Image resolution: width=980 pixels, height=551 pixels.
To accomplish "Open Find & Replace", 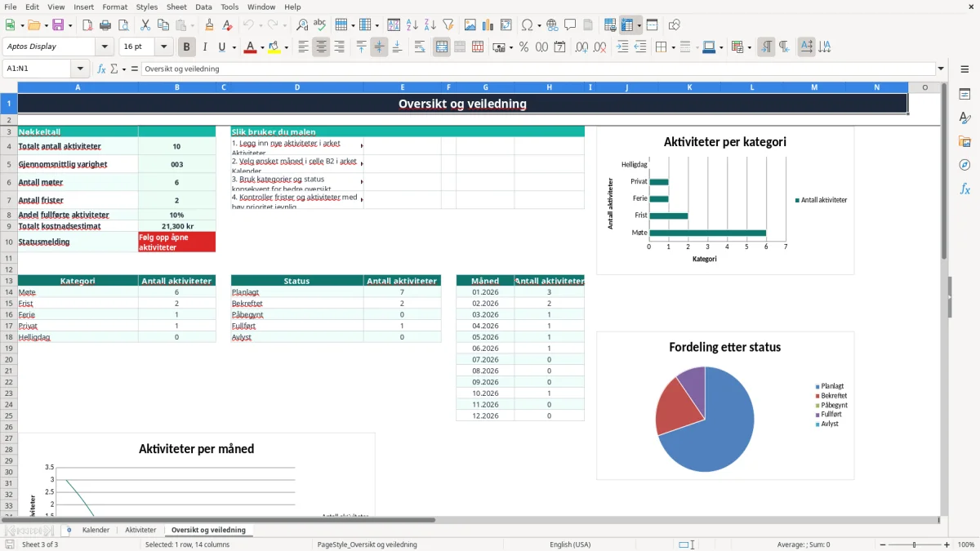I will (x=302, y=25).
